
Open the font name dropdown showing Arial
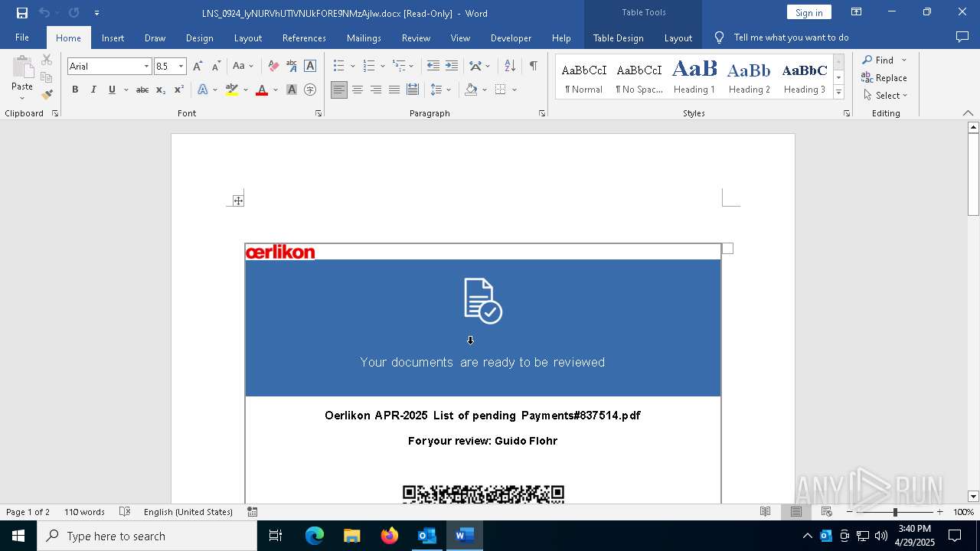(146, 67)
